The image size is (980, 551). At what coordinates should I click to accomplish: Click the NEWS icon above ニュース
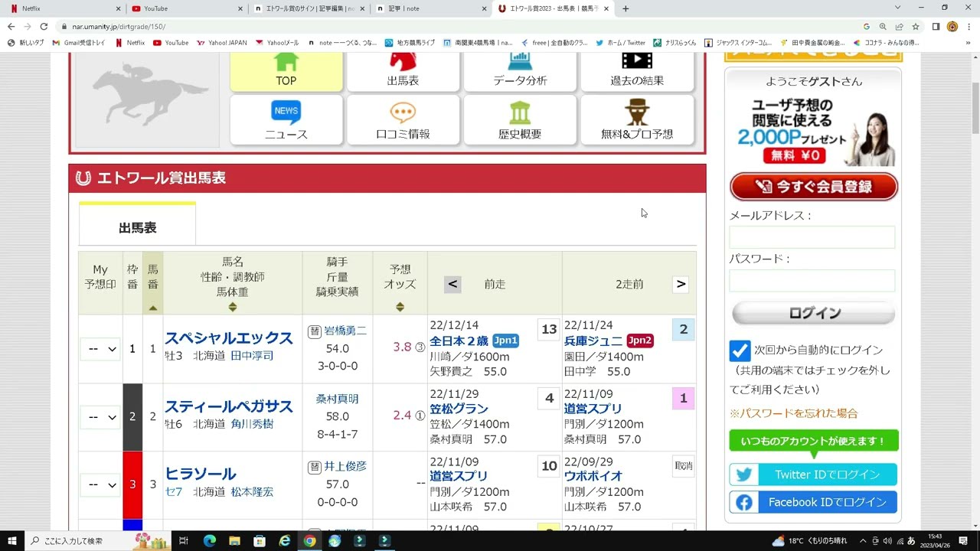286,112
